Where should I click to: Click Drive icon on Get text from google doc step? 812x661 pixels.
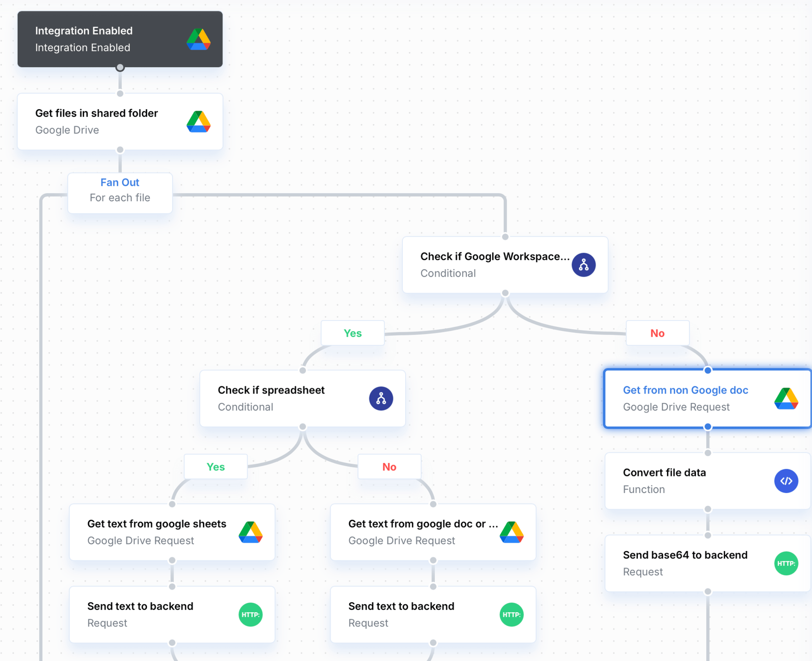click(511, 532)
